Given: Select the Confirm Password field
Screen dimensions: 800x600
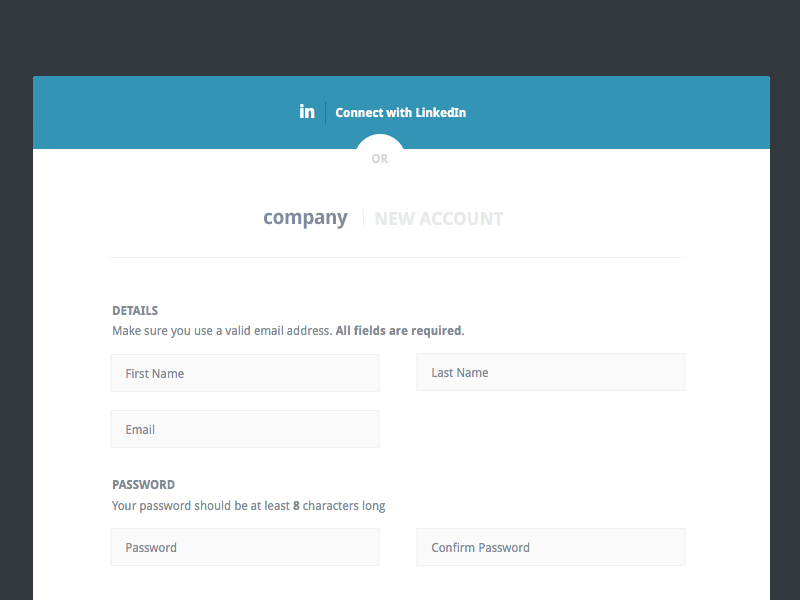Looking at the screenshot, I should click(x=550, y=547).
